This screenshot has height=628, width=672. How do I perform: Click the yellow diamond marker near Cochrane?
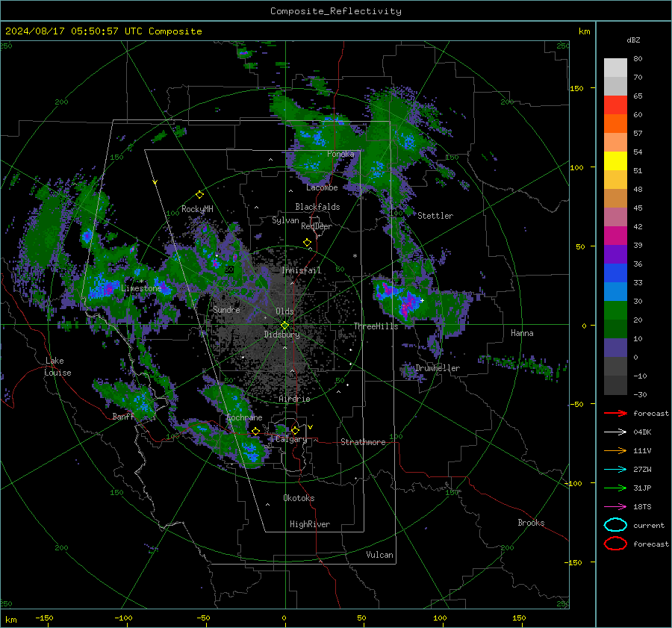(x=256, y=431)
